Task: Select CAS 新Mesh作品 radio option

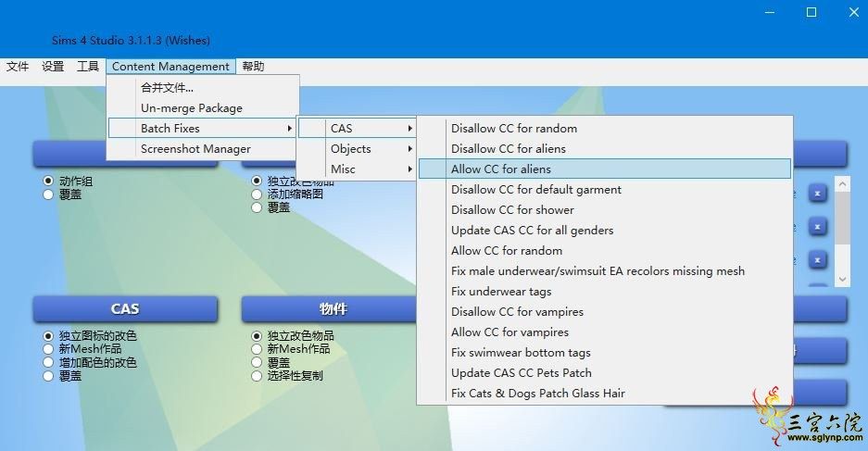Action: click(x=48, y=349)
